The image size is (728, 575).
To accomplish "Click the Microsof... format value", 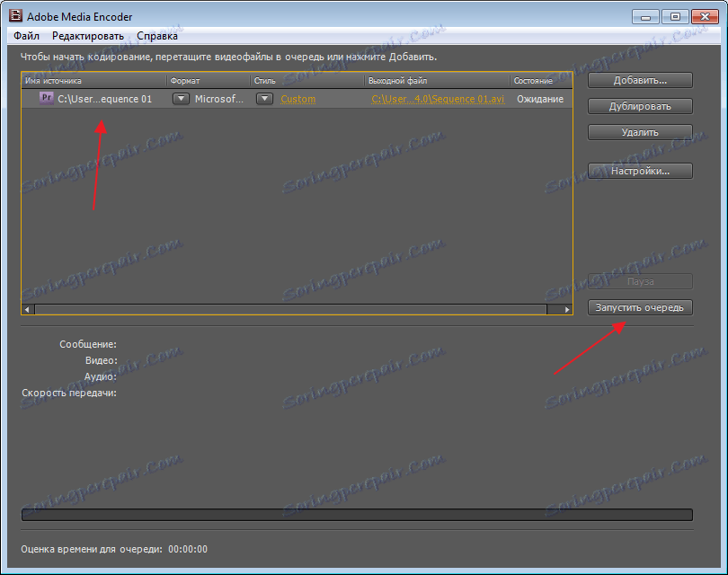I will click(x=218, y=99).
